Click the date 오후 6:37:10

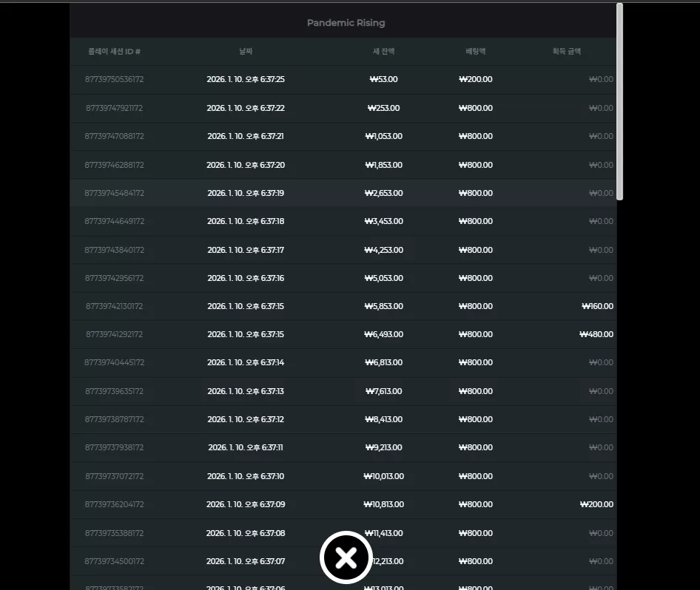(x=246, y=476)
